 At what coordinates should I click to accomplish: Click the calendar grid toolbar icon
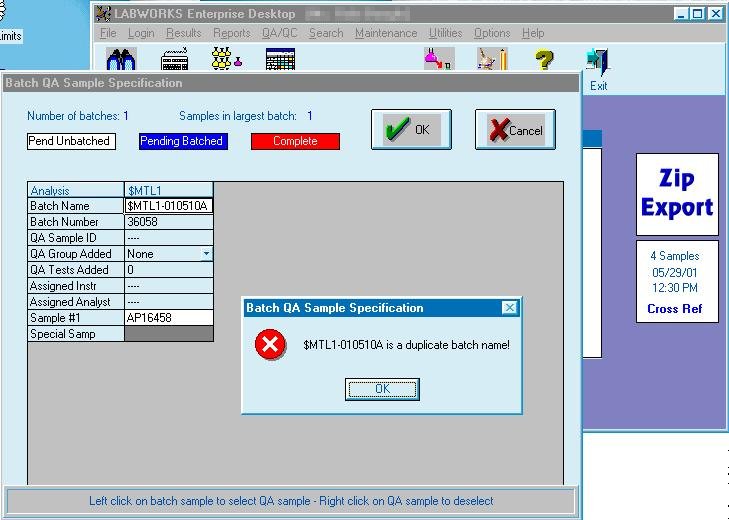[280, 60]
